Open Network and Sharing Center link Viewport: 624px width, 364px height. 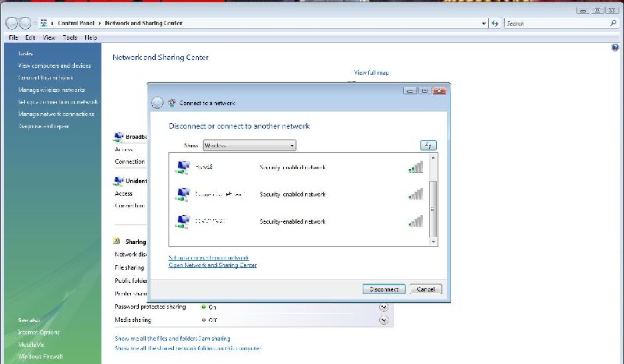pos(212,265)
